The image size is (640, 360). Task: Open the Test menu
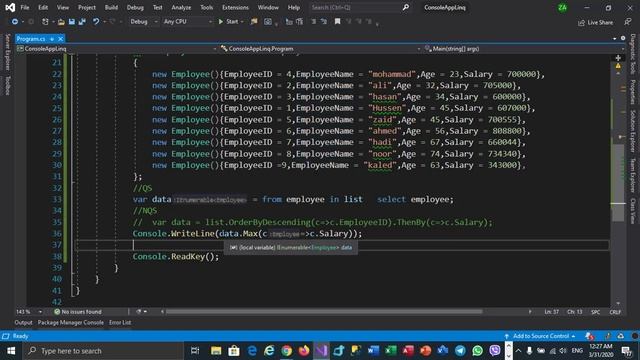[158, 7]
